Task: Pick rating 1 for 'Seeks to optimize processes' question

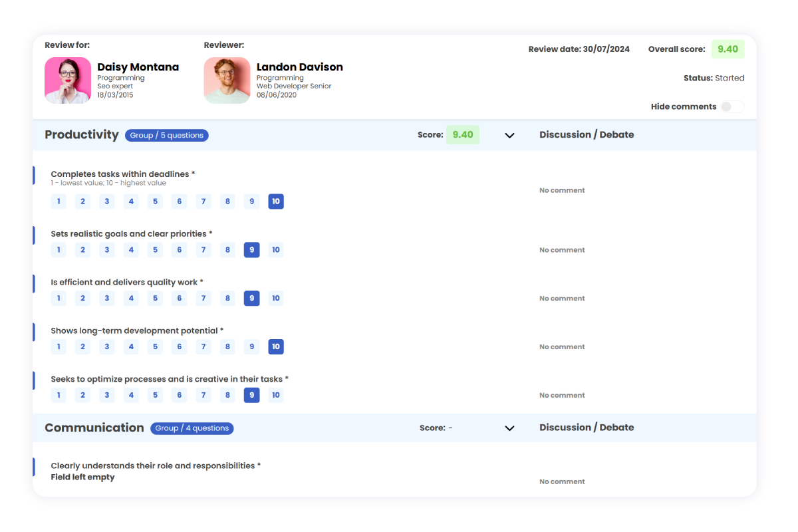Action: click(59, 395)
